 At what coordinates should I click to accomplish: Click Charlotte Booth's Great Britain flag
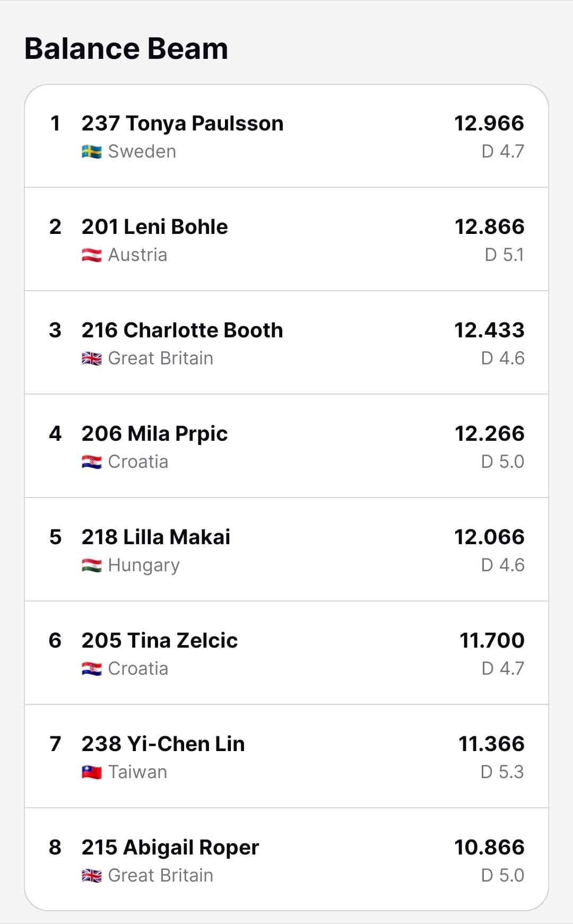coord(92,359)
